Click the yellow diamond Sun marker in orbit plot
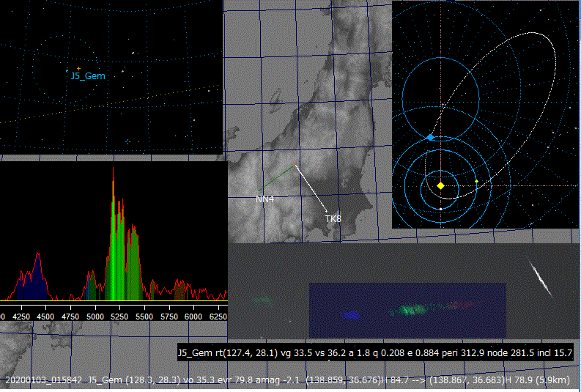This screenshot has width=581, height=392. (x=440, y=185)
